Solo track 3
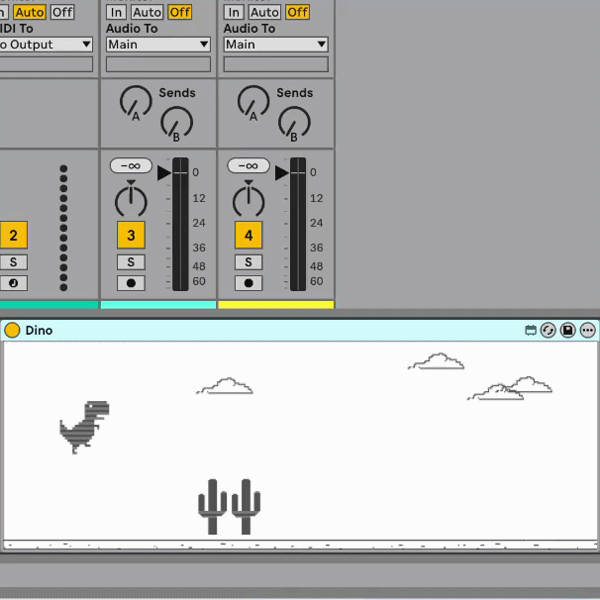 coord(131,262)
